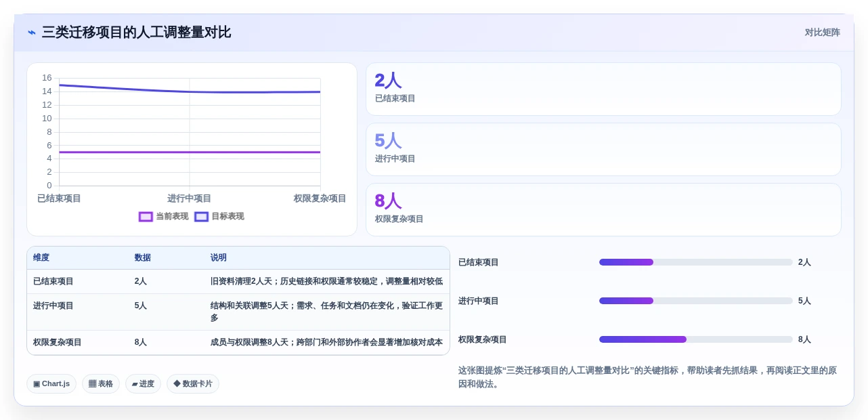Image resolution: width=868 pixels, height=420 pixels.
Task: Click the 成员与权限调整8人天 description cell
Action: pyautogui.click(x=326, y=342)
